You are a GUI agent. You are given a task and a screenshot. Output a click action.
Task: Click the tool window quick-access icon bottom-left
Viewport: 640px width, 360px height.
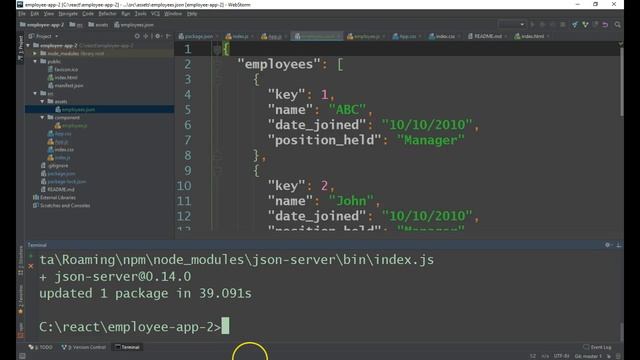click(22, 356)
